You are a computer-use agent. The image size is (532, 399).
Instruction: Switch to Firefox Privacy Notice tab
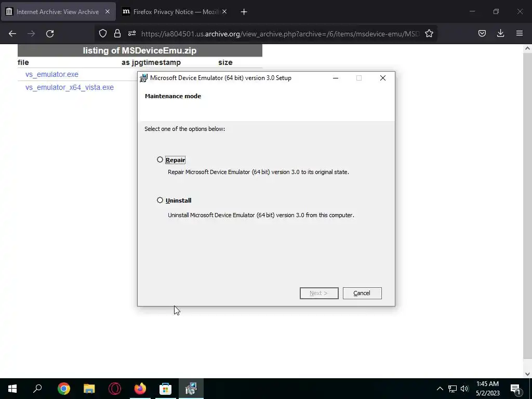176,12
